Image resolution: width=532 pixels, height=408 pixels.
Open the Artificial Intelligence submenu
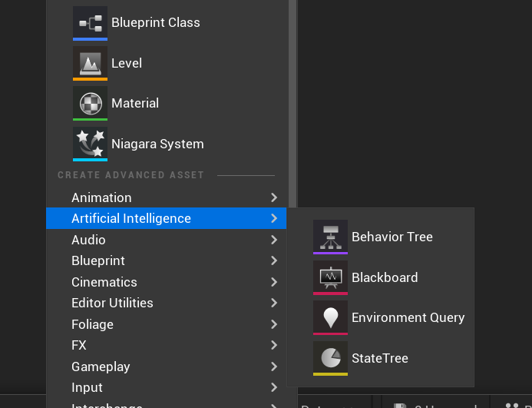(167, 218)
